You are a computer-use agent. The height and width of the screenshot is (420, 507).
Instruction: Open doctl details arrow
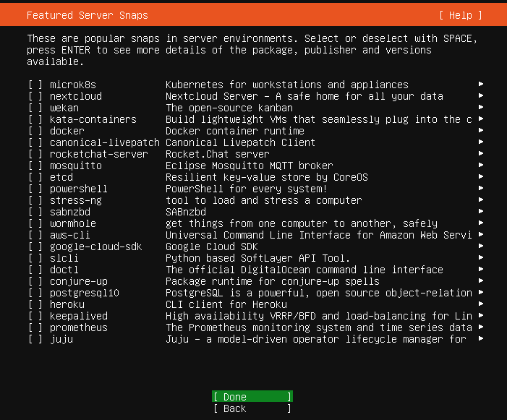(481, 269)
